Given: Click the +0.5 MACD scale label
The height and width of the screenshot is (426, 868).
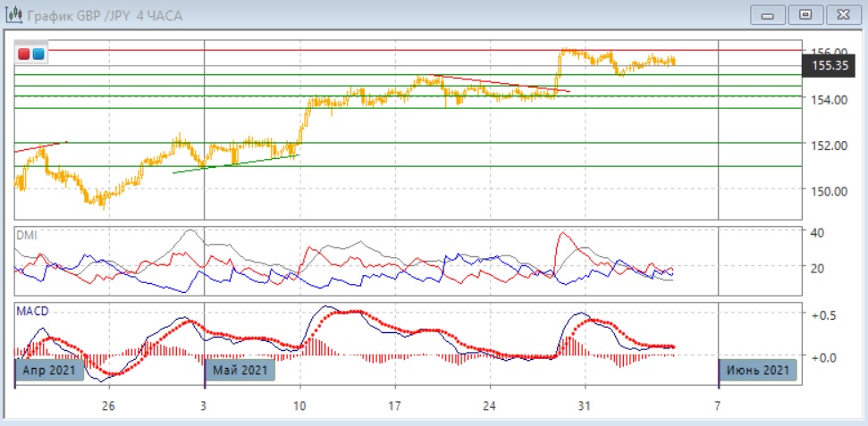Looking at the screenshot, I should pyautogui.click(x=823, y=315).
